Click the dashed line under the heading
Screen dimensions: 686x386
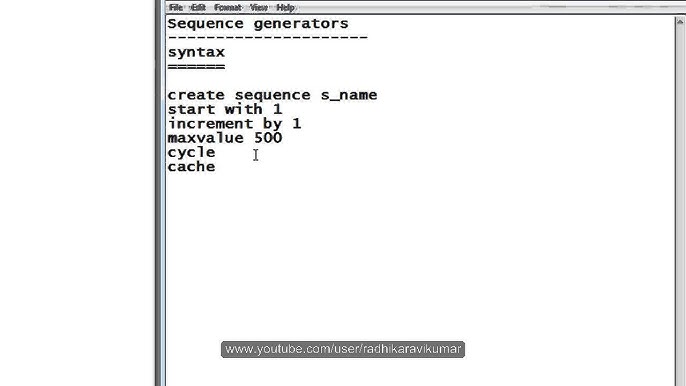(267, 38)
